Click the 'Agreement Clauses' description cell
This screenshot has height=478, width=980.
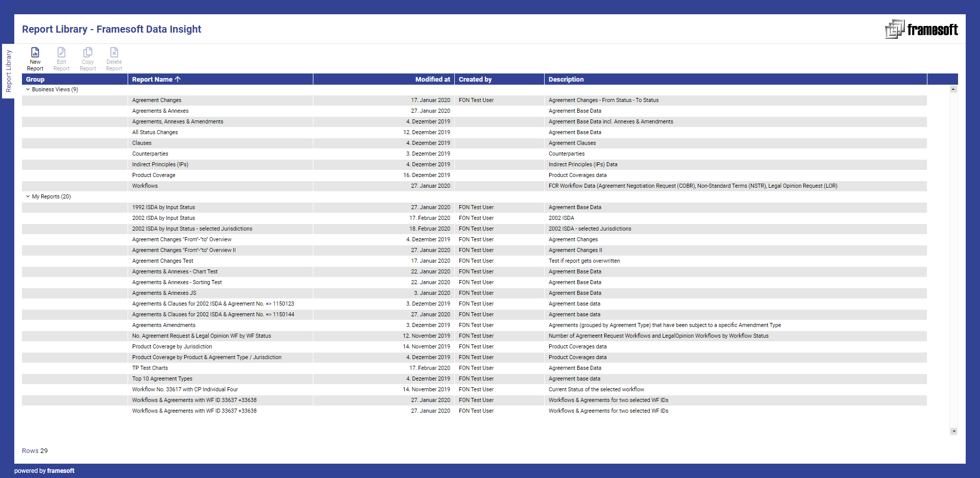pos(572,143)
